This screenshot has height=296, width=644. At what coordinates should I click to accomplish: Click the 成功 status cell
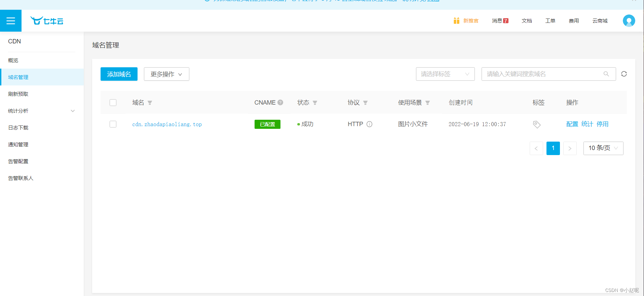click(305, 124)
